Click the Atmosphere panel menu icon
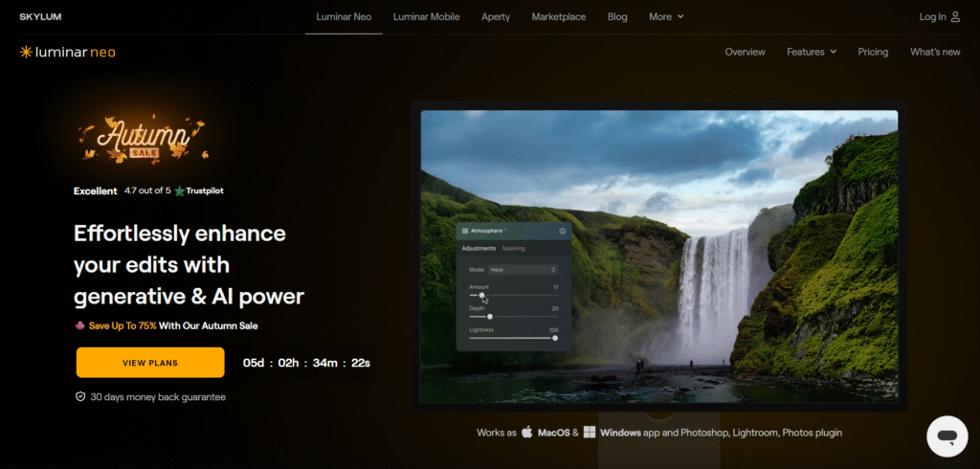The width and height of the screenshot is (980, 469). pyautogui.click(x=465, y=231)
